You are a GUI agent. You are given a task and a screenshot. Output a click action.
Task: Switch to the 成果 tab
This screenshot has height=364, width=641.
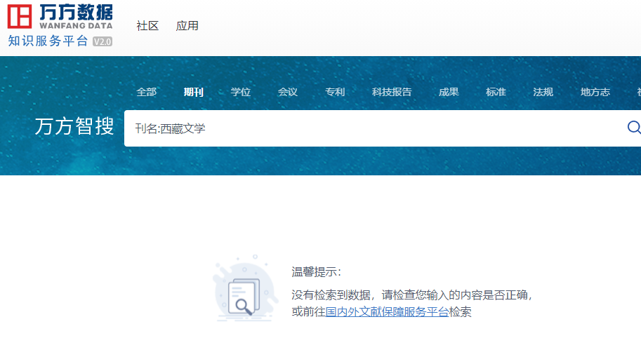[x=449, y=92]
